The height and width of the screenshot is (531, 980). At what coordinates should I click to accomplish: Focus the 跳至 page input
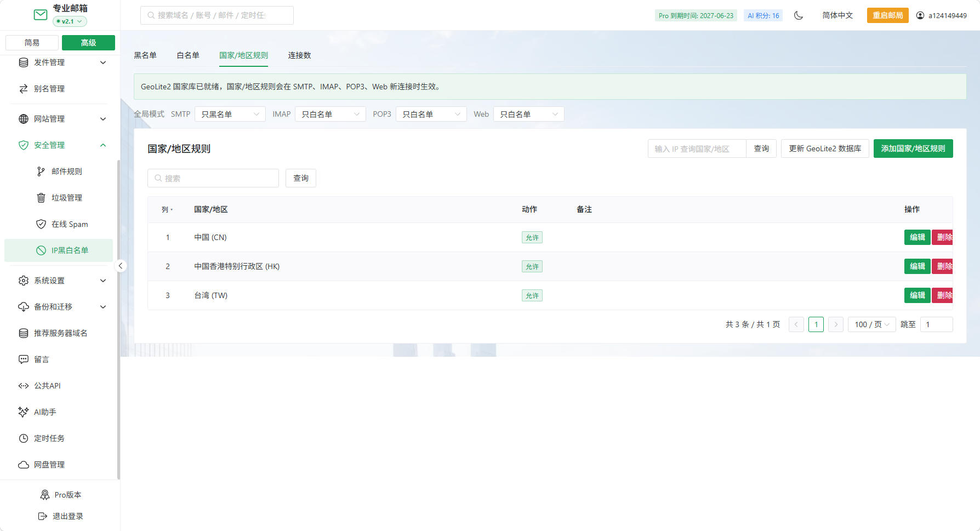pyautogui.click(x=937, y=324)
